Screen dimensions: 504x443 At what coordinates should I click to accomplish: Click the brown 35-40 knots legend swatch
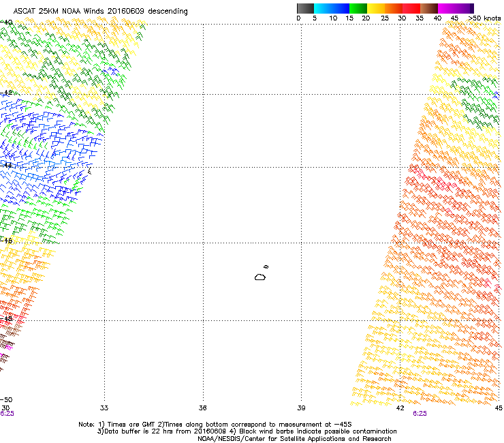coord(429,8)
